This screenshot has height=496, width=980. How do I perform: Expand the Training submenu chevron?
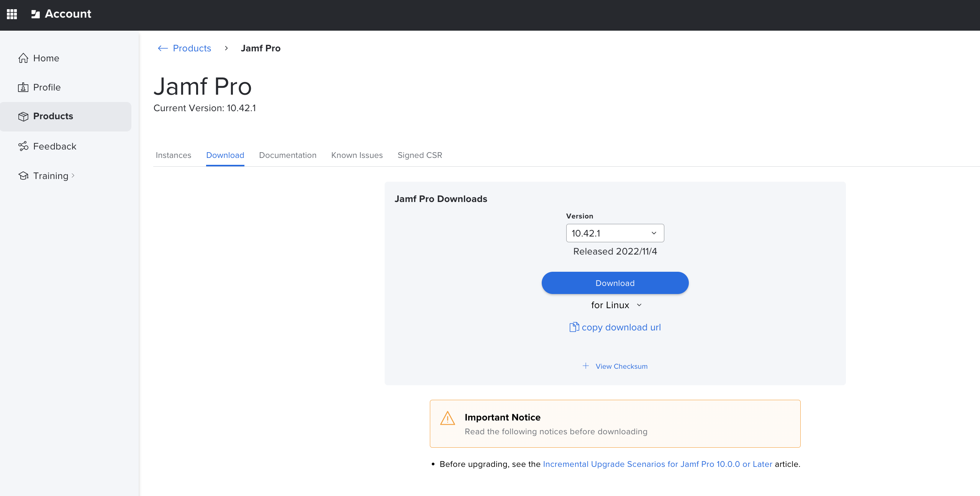click(73, 176)
